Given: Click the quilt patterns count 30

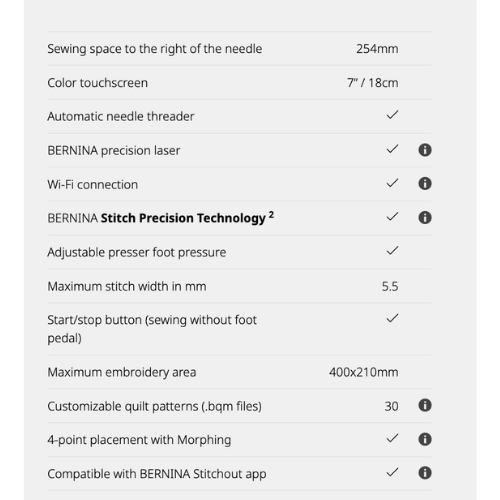Looking at the screenshot, I should pos(391,406).
